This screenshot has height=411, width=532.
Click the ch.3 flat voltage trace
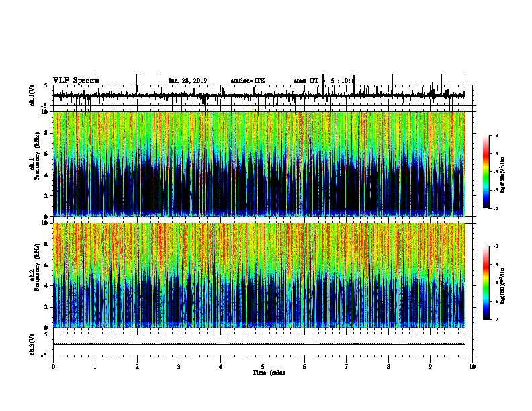click(x=259, y=345)
